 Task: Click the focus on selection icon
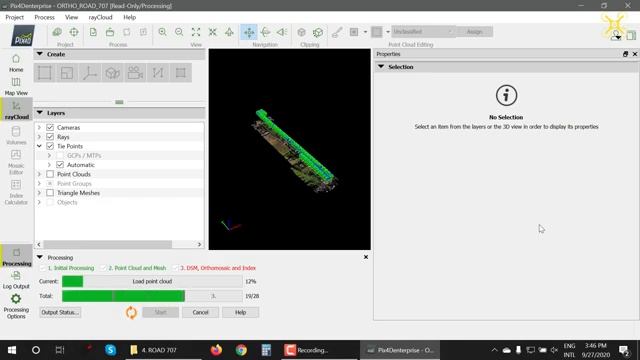tap(213, 32)
